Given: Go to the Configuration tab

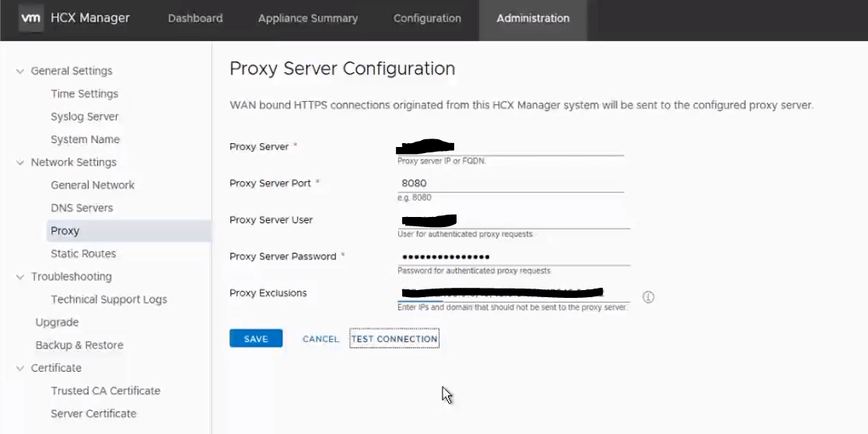Looking at the screenshot, I should 427,19.
